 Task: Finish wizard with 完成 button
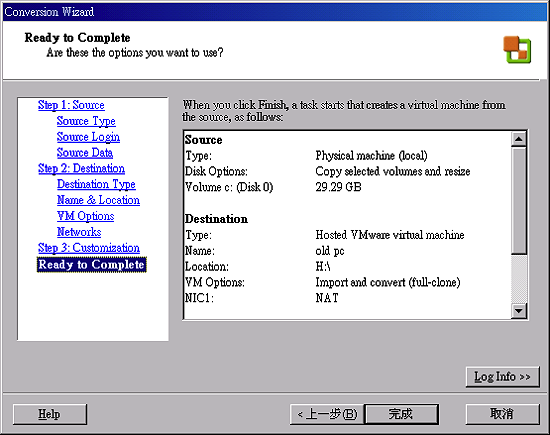[x=401, y=414]
